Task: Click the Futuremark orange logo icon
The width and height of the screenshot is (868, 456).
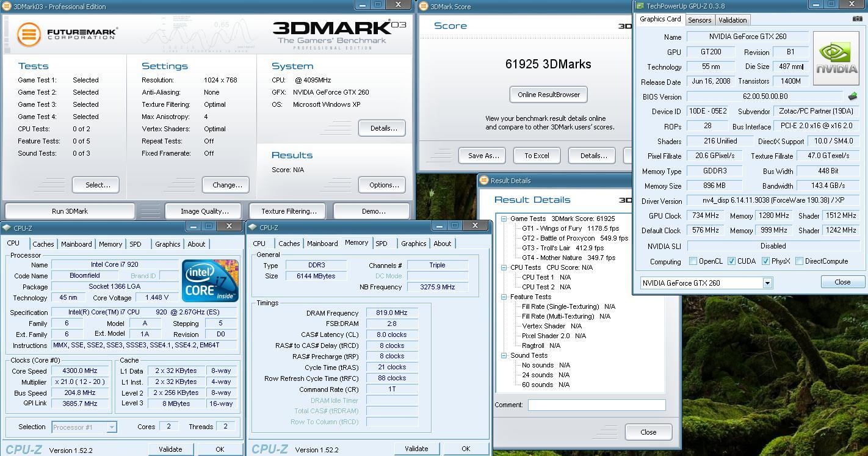Action: click(x=29, y=34)
